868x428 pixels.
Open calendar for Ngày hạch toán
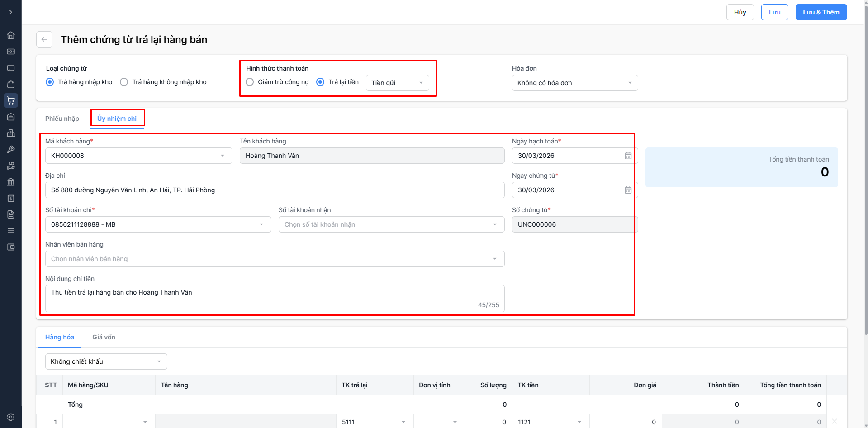(628, 156)
